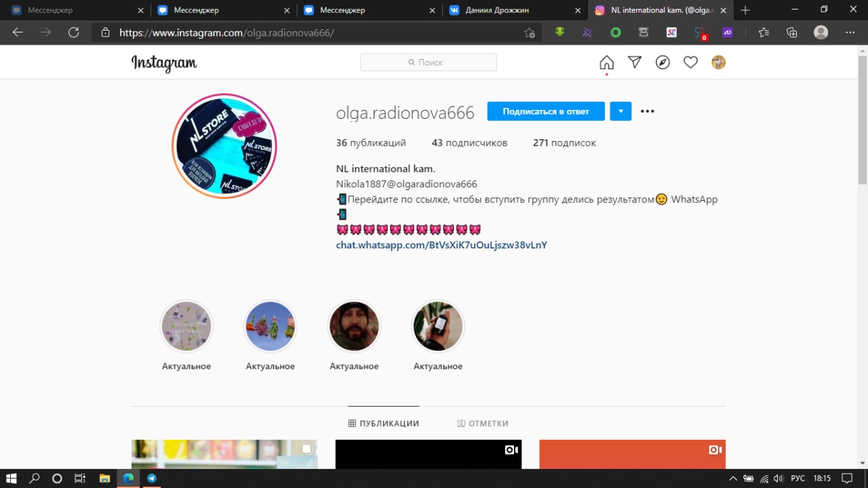Open Instagram Direct messages paper plane
868x488 pixels.
(x=635, y=62)
